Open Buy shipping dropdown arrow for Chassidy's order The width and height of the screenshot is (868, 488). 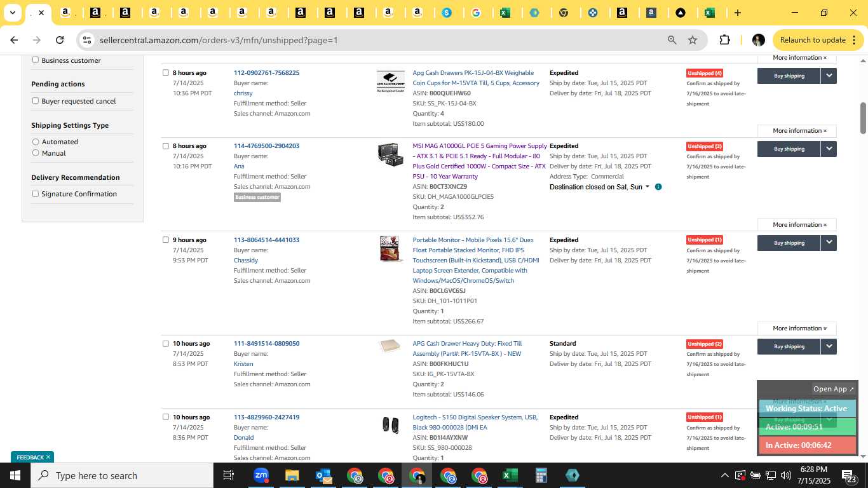[829, 243]
